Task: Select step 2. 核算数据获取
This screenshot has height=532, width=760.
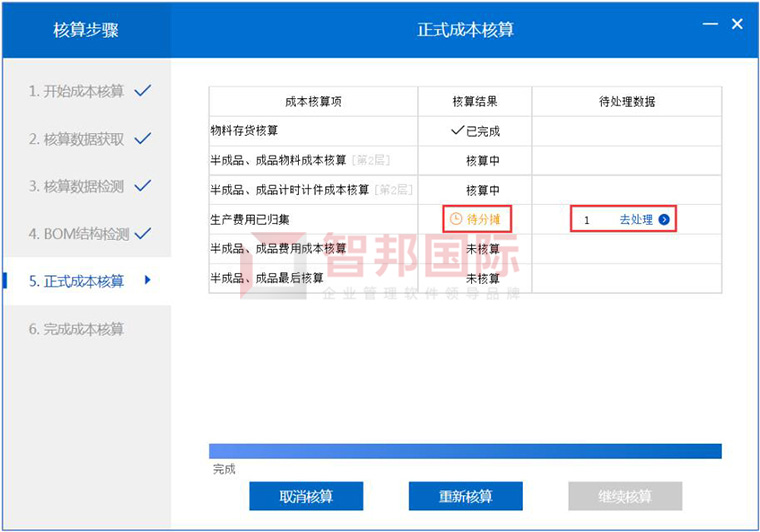Action: click(x=87, y=139)
